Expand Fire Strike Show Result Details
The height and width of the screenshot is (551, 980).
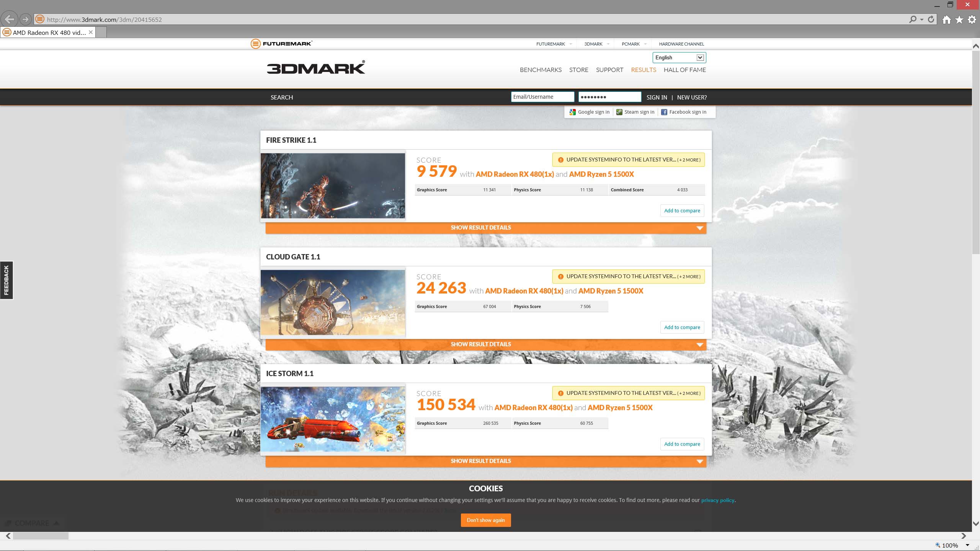486,228
